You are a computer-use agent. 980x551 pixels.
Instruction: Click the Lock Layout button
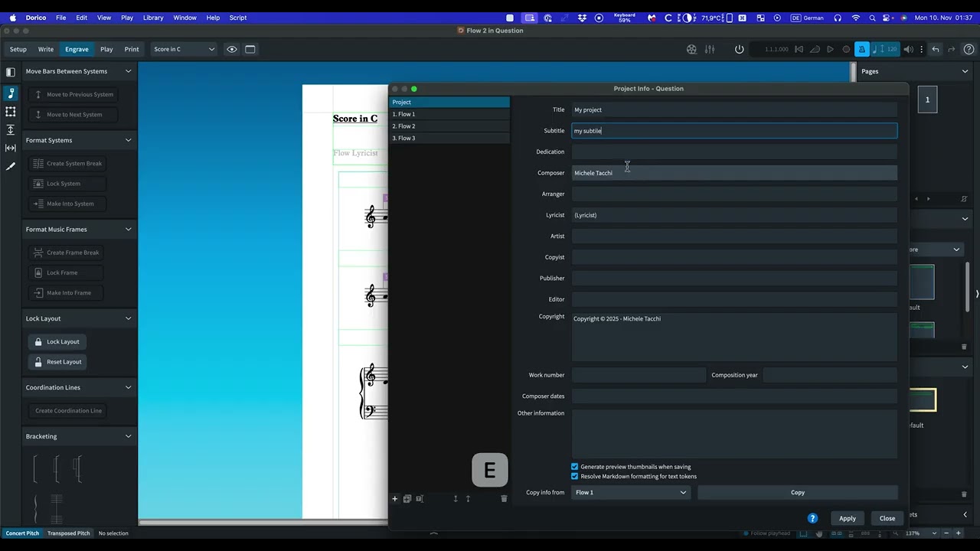(x=58, y=342)
